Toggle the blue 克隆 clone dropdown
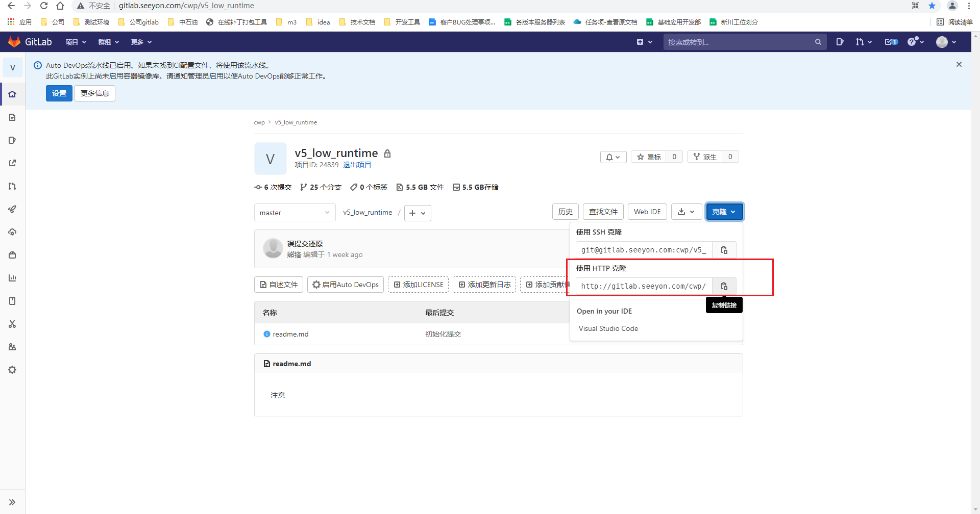This screenshot has width=980, height=514. pos(724,212)
